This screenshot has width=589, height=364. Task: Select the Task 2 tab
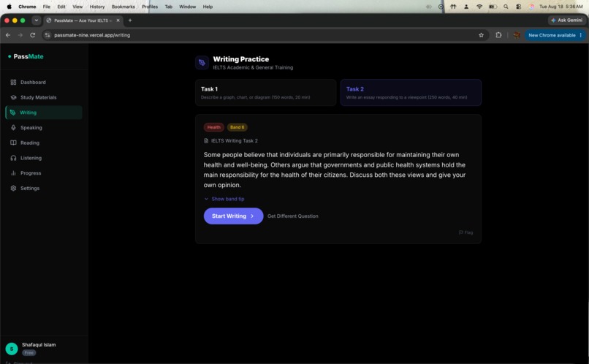tap(411, 92)
